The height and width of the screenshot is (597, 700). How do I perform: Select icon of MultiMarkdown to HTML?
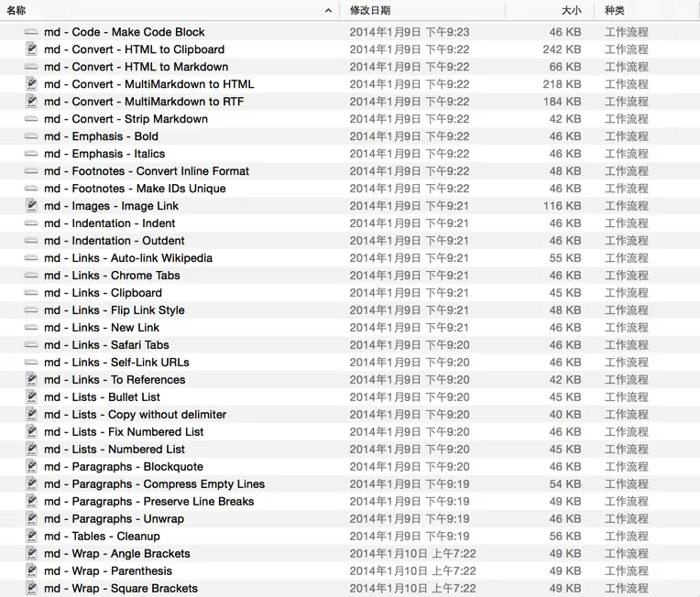click(x=31, y=84)
